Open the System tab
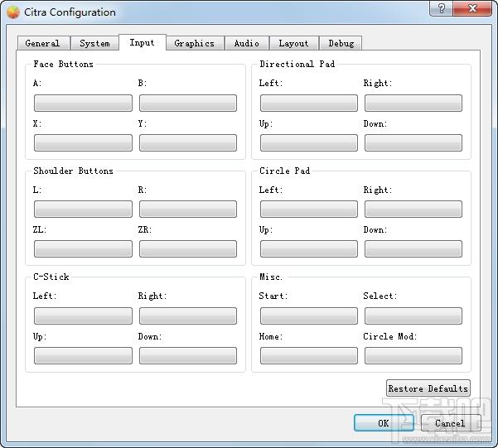This screenshot has height=448, width=498. pyautogui.click(x=94, y=43)
